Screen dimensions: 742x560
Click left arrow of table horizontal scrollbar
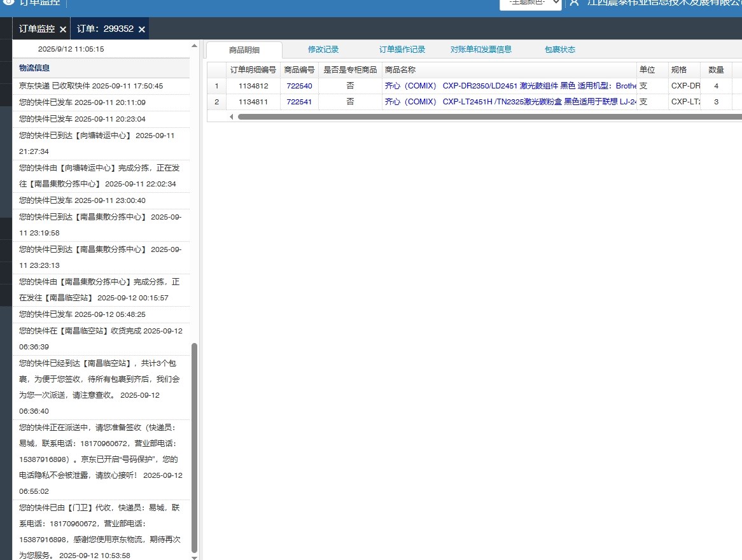click(232, 116)
